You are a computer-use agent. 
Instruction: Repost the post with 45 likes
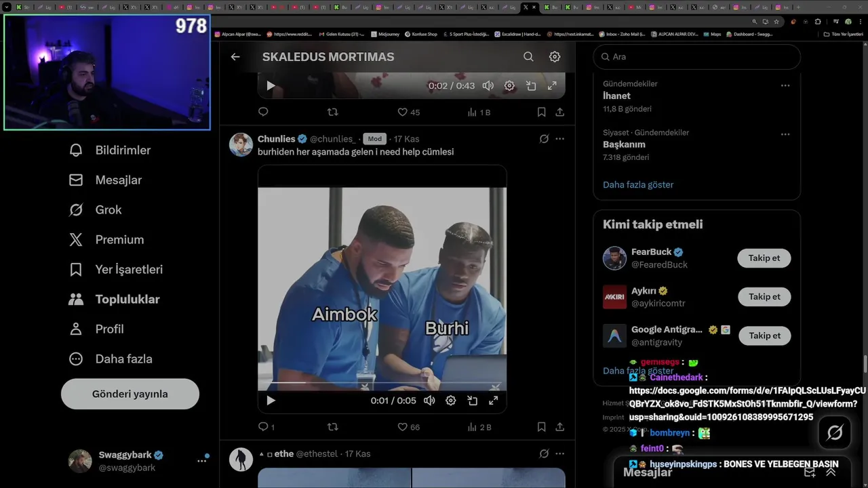(332, 112)
